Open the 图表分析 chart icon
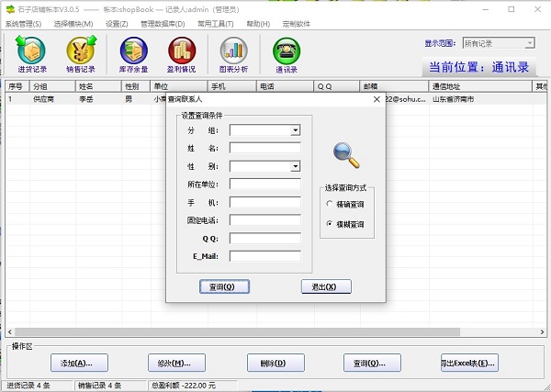 (233, 54)
